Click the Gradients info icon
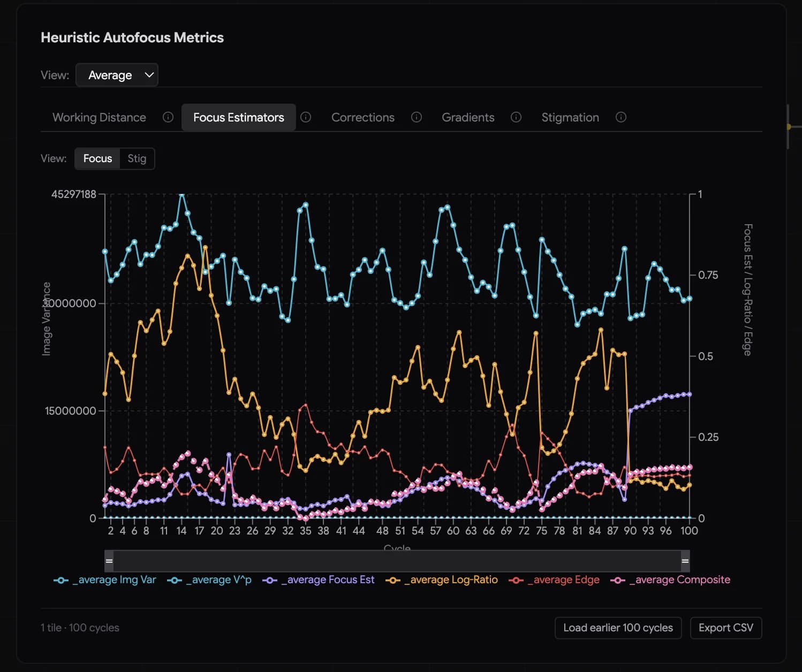802x672 pixels. pyautogui.click(x=516, y=117)
